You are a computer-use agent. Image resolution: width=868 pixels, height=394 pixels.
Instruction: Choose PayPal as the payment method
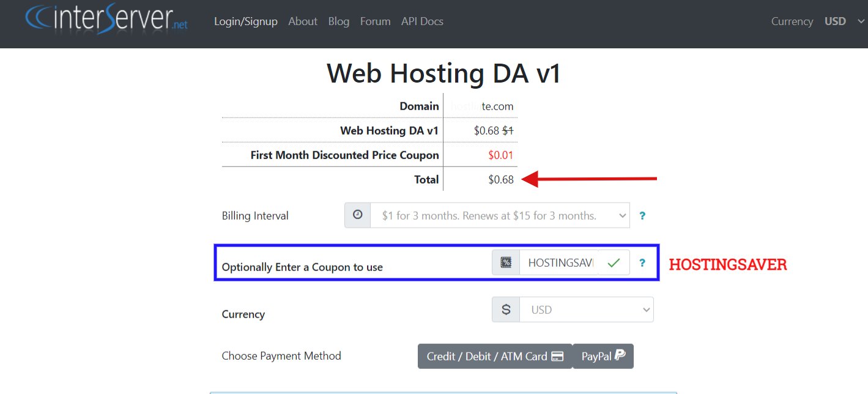tap(603, 356)
